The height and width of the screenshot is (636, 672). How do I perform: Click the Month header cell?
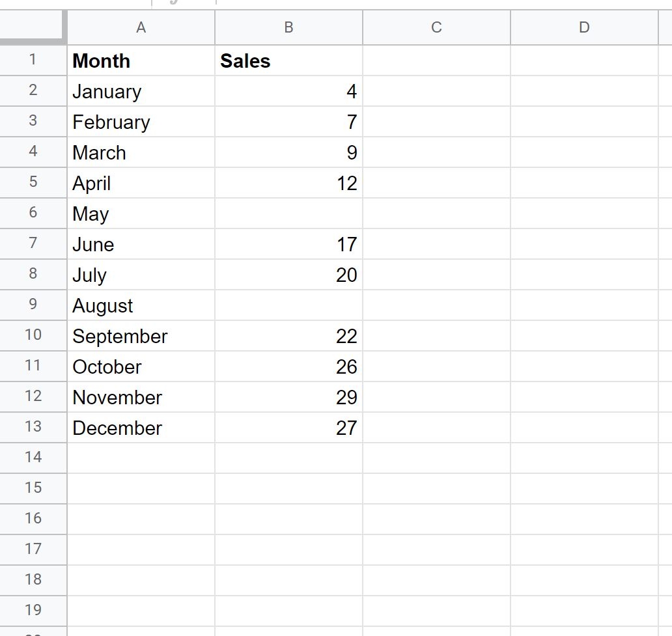pyautogui.click(x=141, y=61)
